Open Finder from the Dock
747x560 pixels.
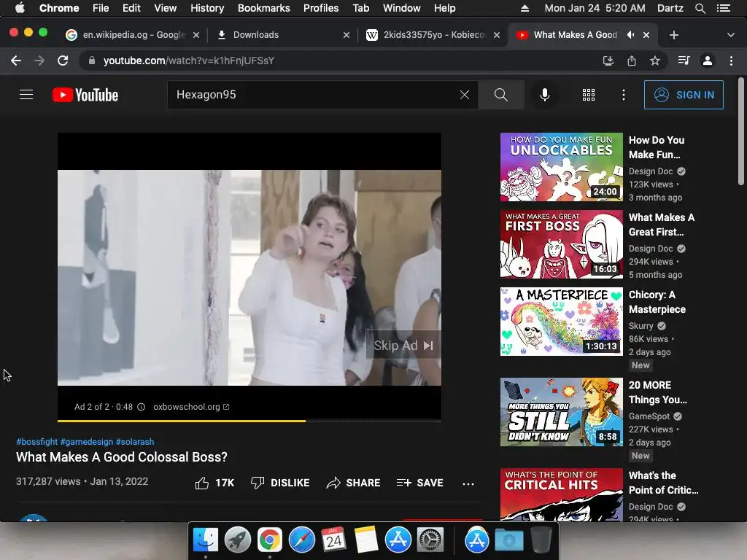tap(206, 540)
